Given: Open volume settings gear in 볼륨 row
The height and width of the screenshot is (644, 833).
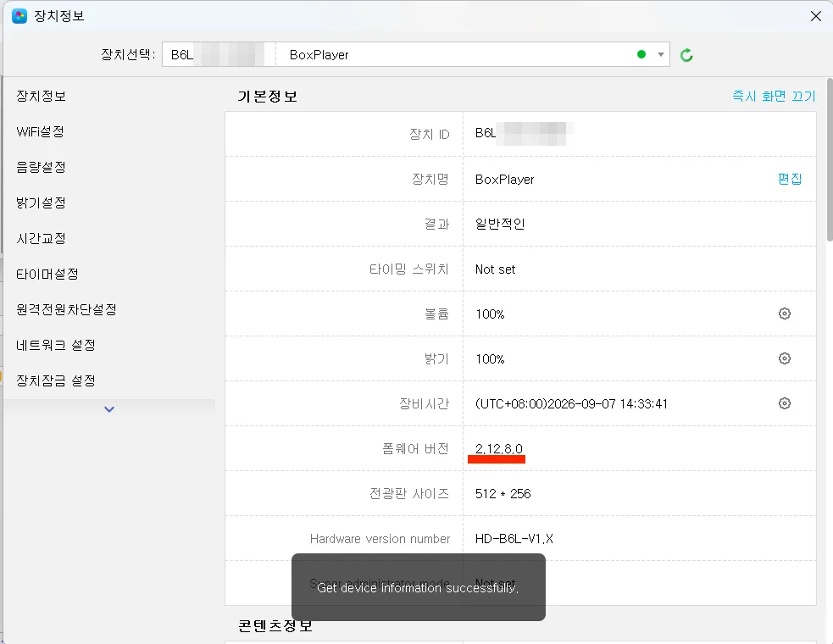Looking at the screenshot, I should coord(784,314).
